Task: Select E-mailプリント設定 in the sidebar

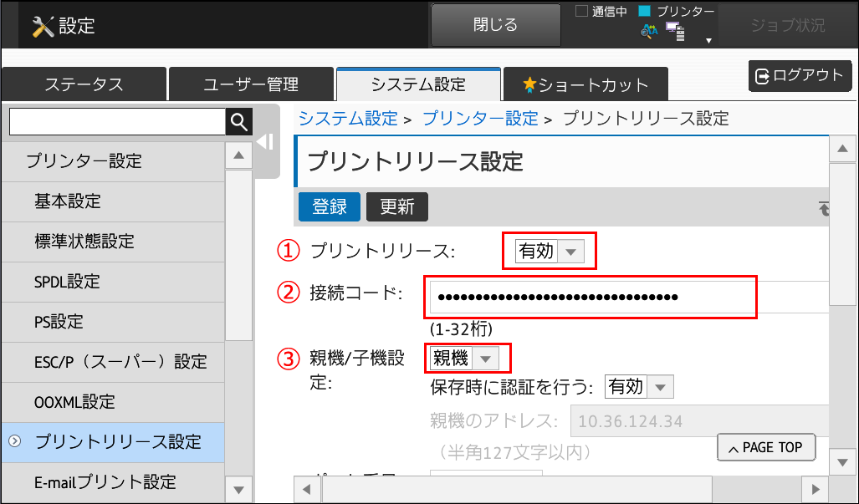Action: coord(113,482)
